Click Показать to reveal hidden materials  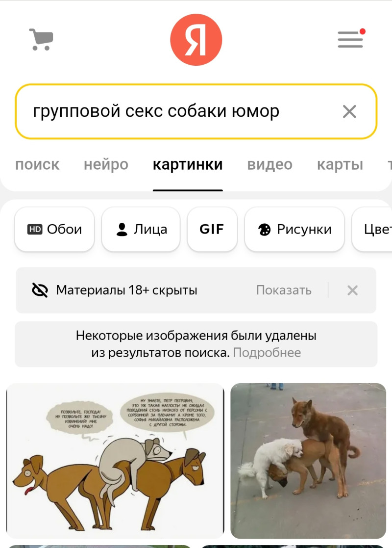pyautogui.click(x=284, y=290)
